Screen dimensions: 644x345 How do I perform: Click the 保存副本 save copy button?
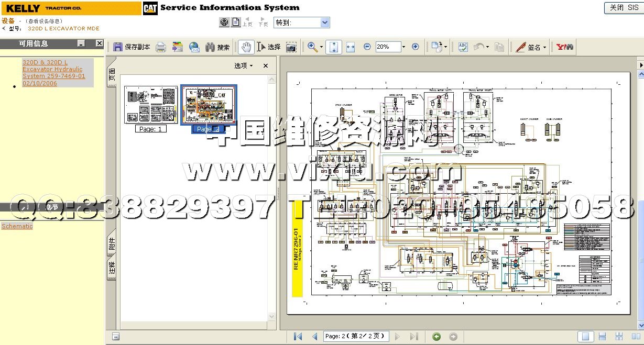(132, 47)
